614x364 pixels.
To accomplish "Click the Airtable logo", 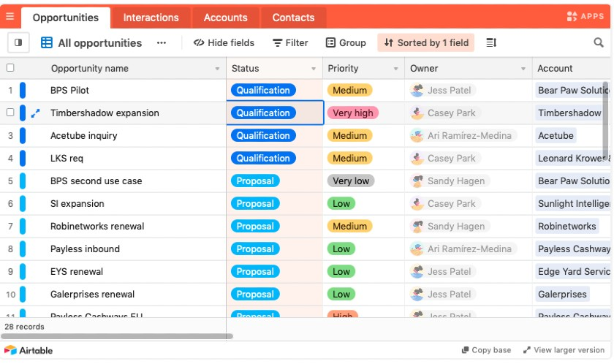I will click(x=29, y=350).
